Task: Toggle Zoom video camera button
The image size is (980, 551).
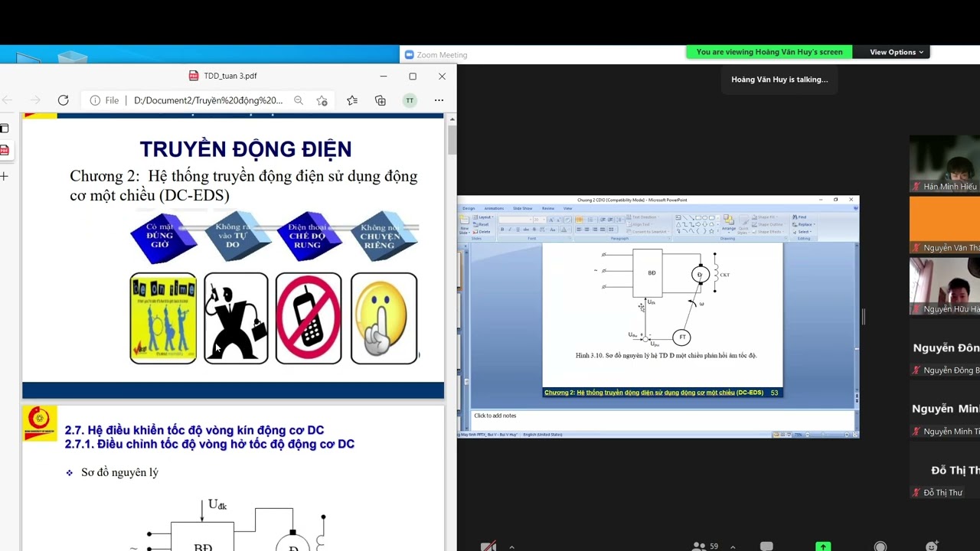Action: (x=488, y=546)
